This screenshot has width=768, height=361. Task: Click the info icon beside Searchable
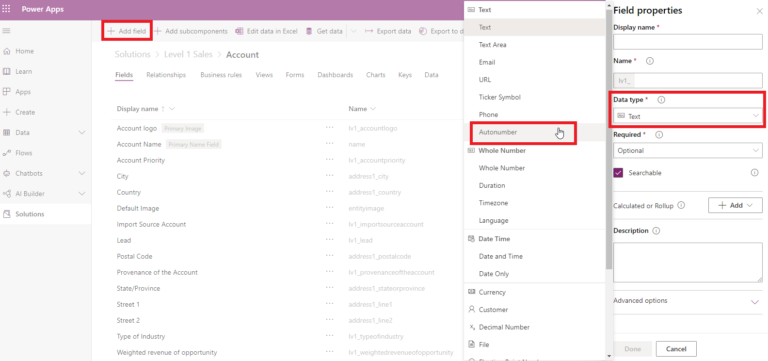(754, 172)
